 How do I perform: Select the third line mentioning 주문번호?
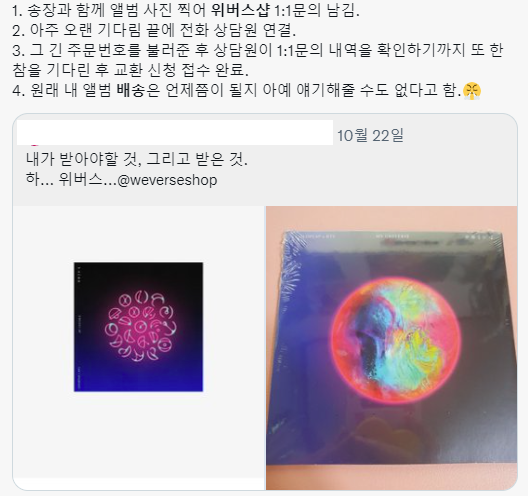(258, 50)
